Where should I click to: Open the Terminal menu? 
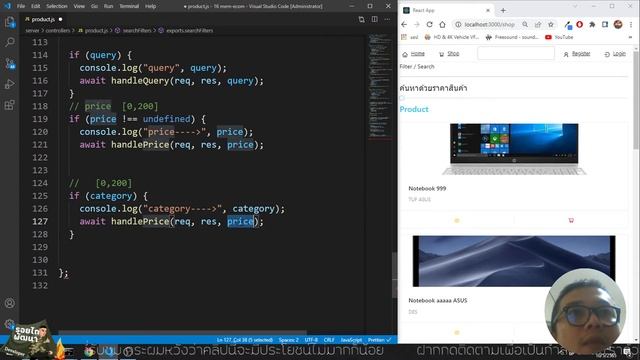(129, 6)
